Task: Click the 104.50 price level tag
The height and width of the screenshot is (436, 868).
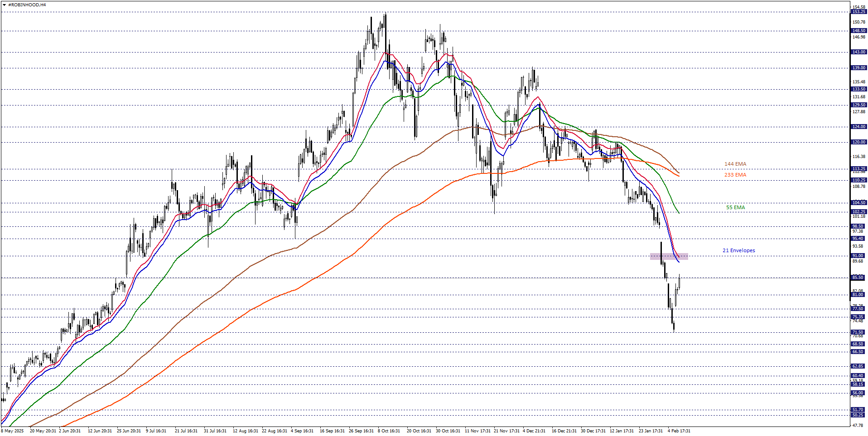Action: [858, 203]
